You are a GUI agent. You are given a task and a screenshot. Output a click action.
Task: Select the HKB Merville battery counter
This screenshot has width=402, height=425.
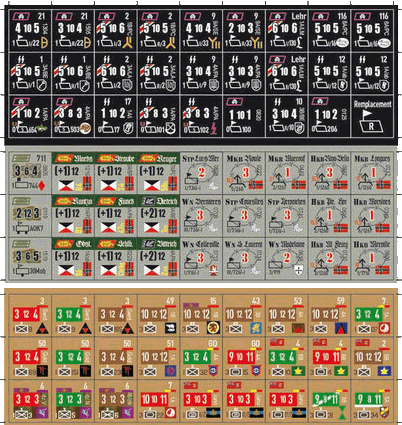click(372, 259)
